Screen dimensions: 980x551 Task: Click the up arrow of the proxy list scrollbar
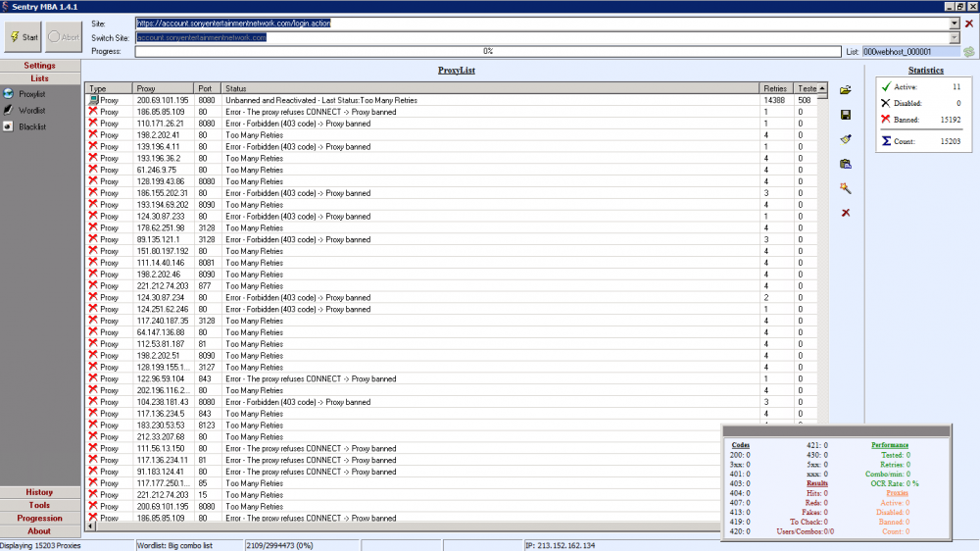(822, 88)
